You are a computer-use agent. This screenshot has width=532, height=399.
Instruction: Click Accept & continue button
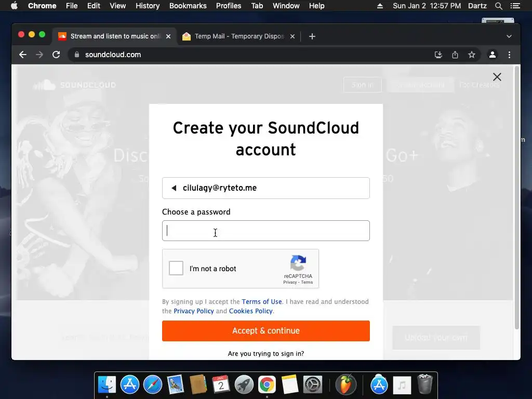coord(265,331)
